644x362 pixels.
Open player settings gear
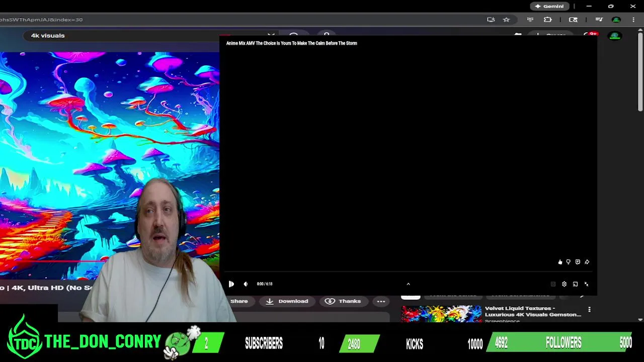click(564, 284)
